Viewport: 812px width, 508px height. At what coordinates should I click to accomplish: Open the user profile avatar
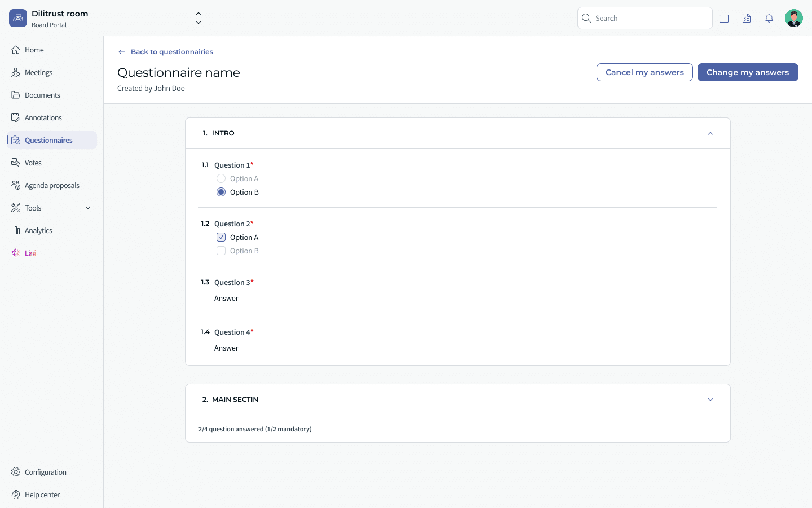[x=794, y=18]
